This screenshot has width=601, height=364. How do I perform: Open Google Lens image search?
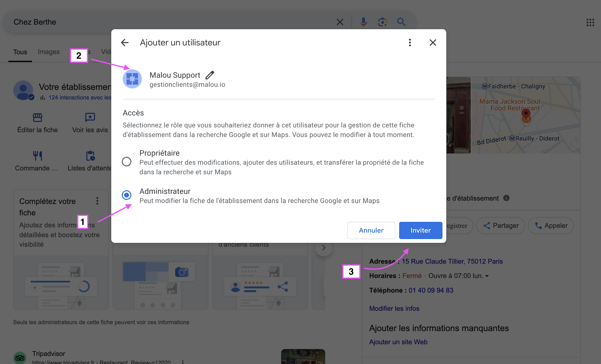(382, 22)
